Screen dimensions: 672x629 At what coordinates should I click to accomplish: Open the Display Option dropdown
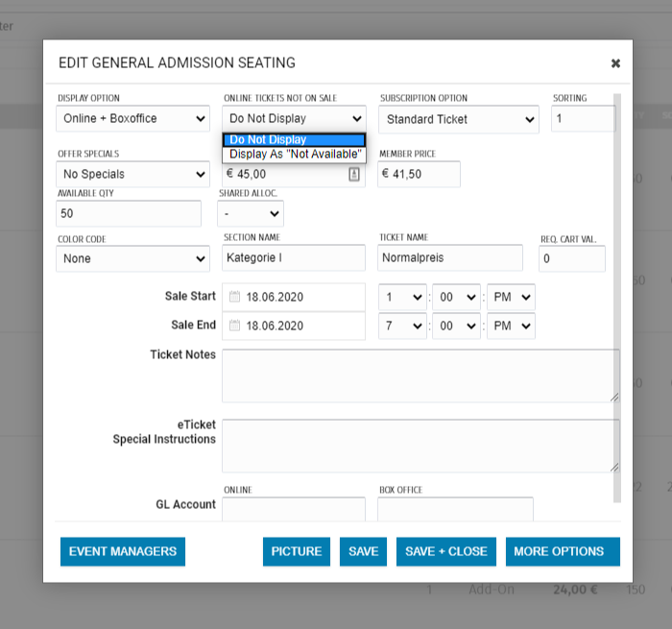(x=132, y=119)
